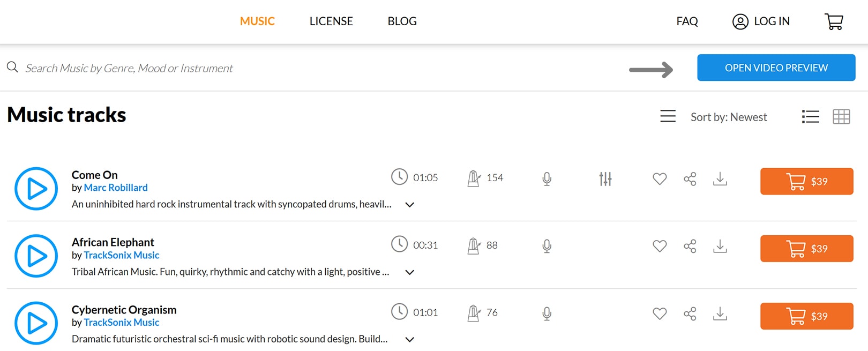Click the 01:05 duration value

coord(425,177)
